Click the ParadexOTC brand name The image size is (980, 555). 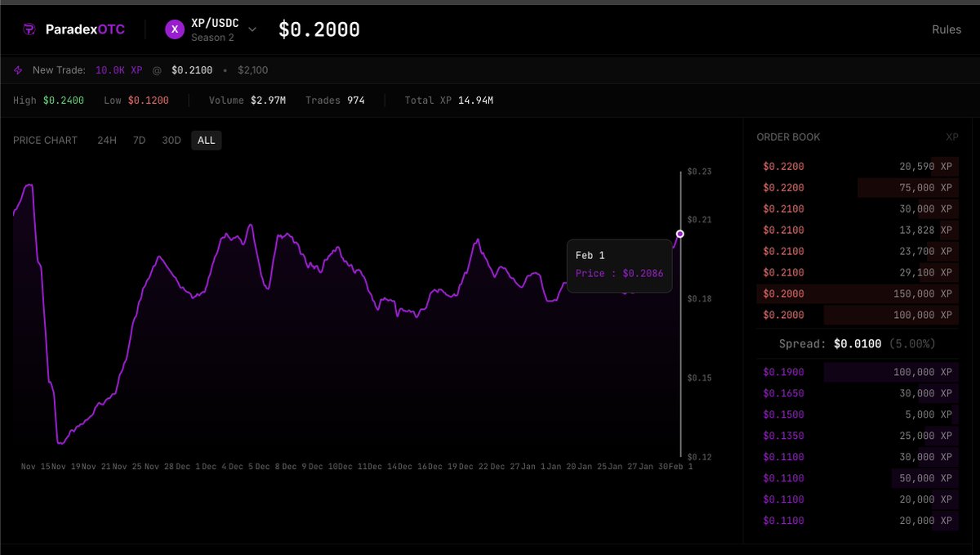[85, 29]
